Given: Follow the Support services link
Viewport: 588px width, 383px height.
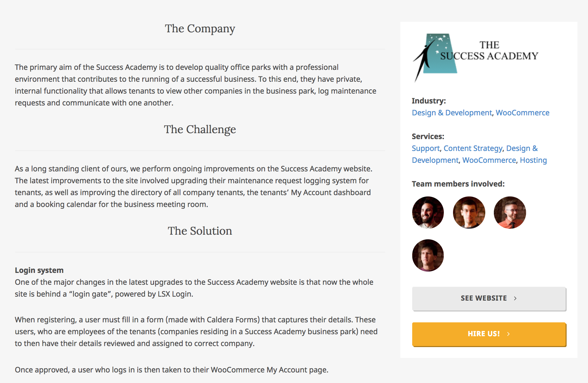Looking at the screenshot, I should (426, 148).
